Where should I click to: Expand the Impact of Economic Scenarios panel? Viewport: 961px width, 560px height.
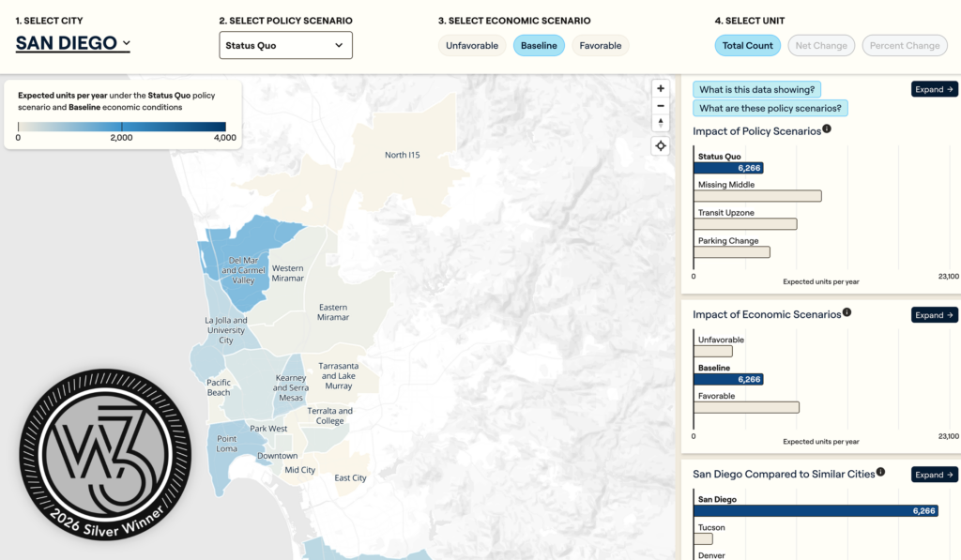pos(934,315)
